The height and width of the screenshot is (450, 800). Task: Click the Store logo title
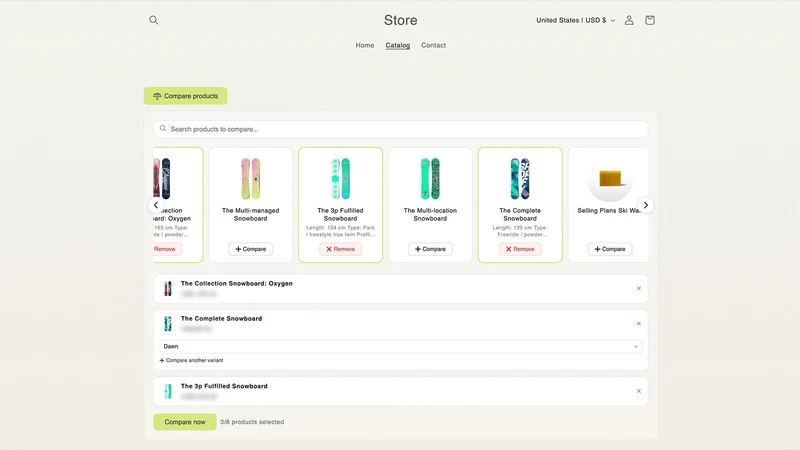tap(401, 20)
